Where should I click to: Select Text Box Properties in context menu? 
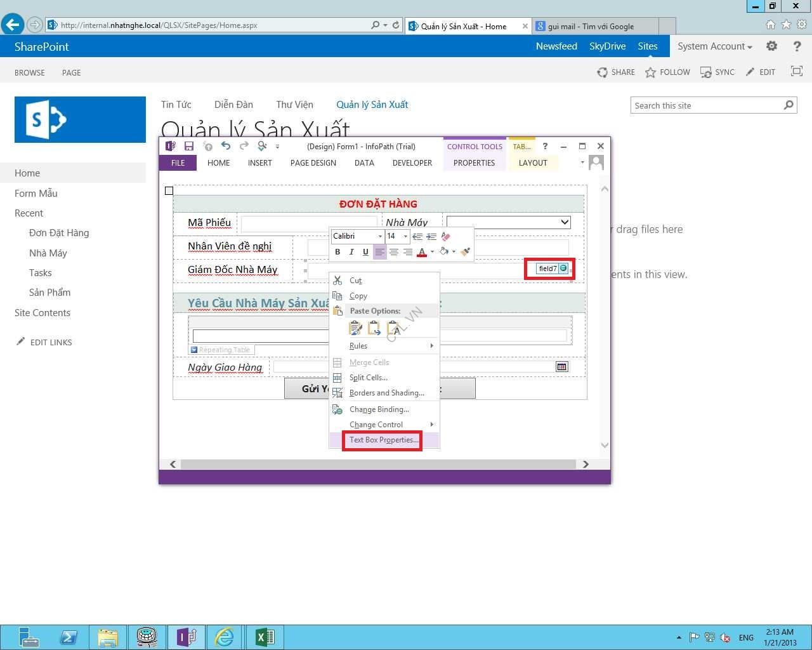(x=383, y=440)
